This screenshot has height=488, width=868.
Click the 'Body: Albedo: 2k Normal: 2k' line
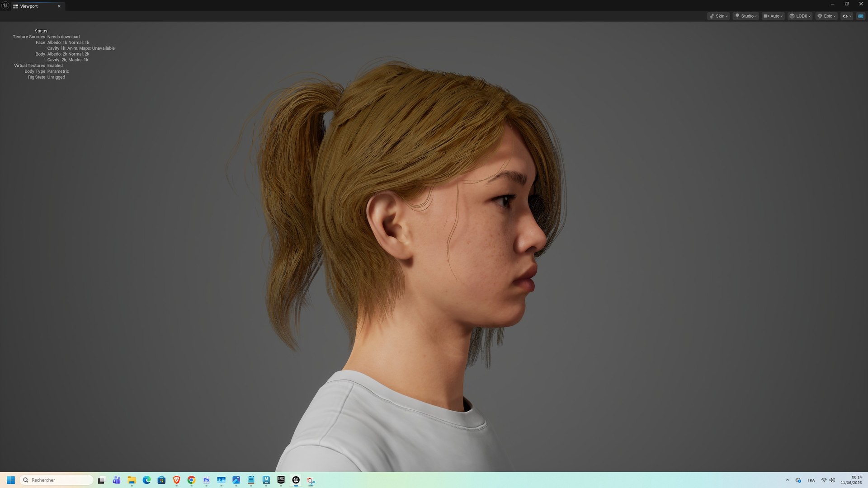(62, 54)
